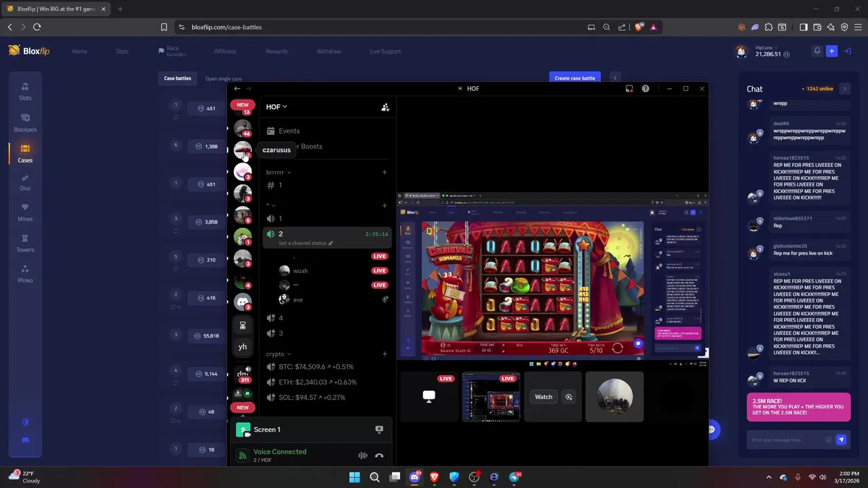Stop streaming Screen 1 in Discord

[379, 429]
